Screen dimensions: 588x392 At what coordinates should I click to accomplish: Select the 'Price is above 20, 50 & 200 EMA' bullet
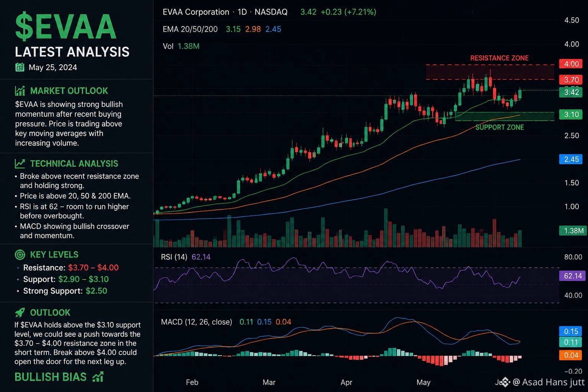tap(75, 196)
